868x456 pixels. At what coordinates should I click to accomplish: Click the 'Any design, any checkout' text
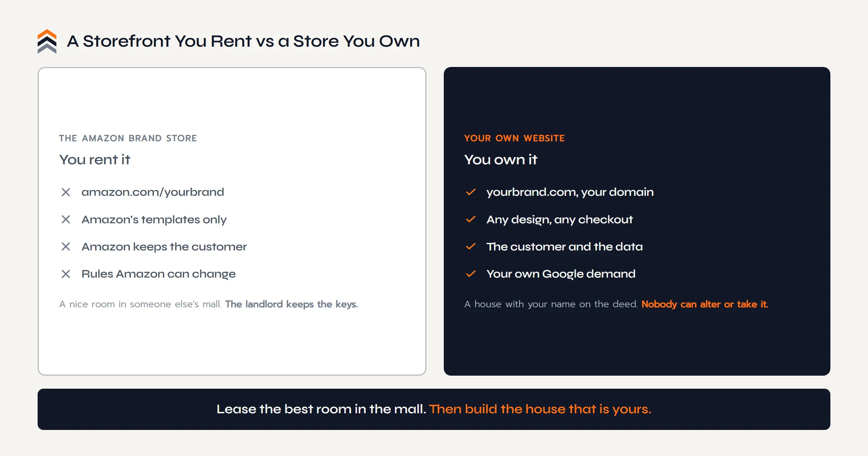click(x=559, y=220)
